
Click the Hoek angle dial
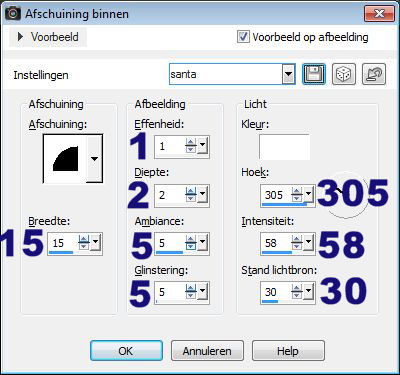pos(346,195)
